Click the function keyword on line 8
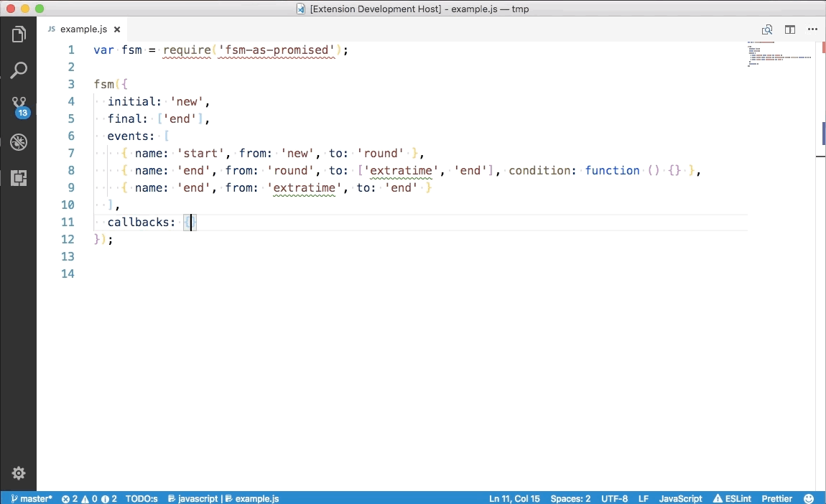 (612, 171)
